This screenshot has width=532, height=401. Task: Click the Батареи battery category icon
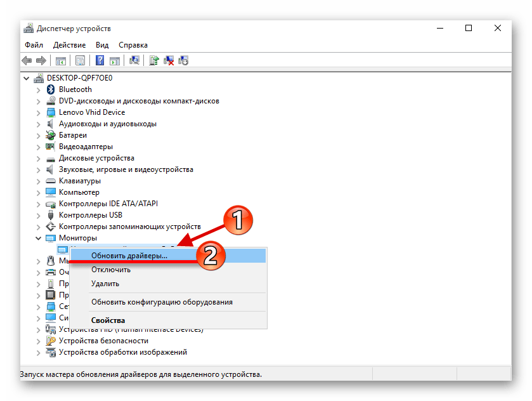(x=51, y=135)
